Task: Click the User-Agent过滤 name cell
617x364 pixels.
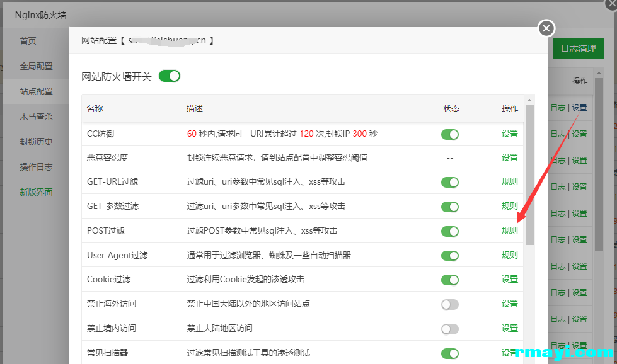Action: click(x=117, y=255)
